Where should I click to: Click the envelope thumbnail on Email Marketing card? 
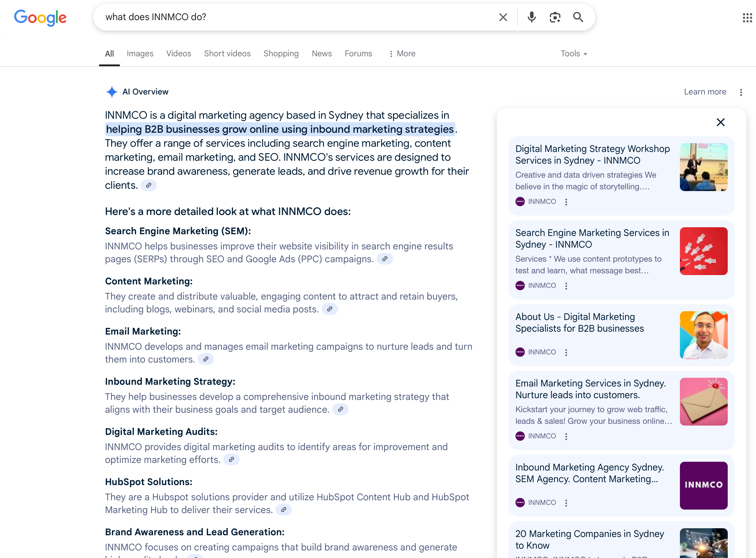click(704, 402)
